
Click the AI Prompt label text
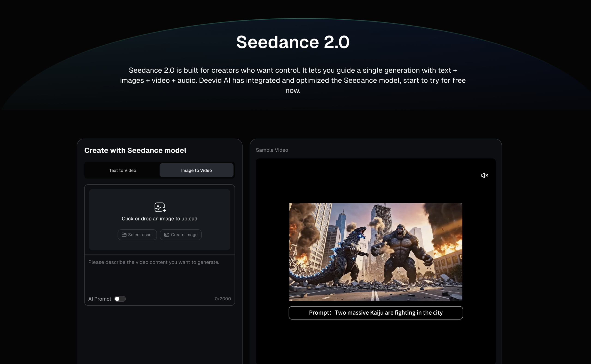(100, 299)
